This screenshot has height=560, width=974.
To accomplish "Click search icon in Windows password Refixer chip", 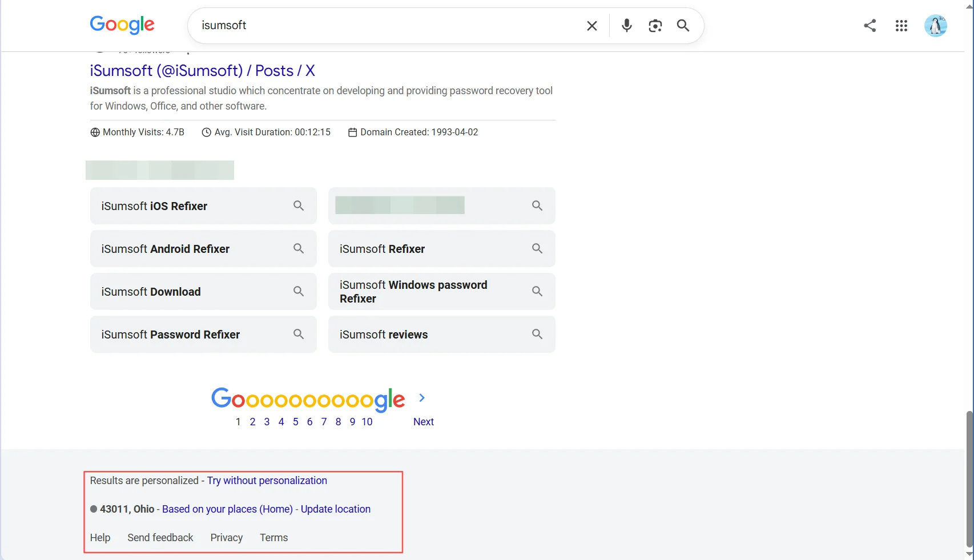I will (537, 291).
